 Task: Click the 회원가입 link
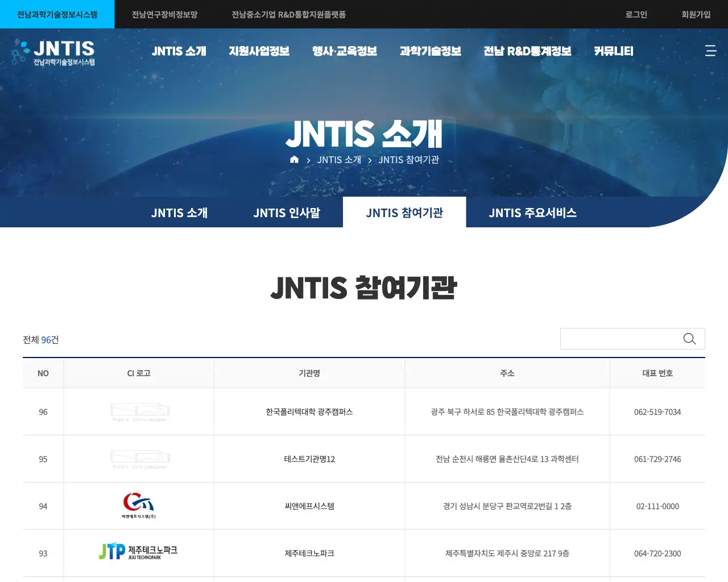pyautogui.click(x=697, y=14)
